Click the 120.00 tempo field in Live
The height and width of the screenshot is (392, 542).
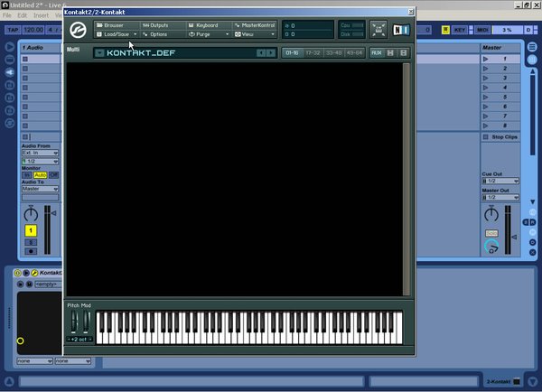click(33, 30)
